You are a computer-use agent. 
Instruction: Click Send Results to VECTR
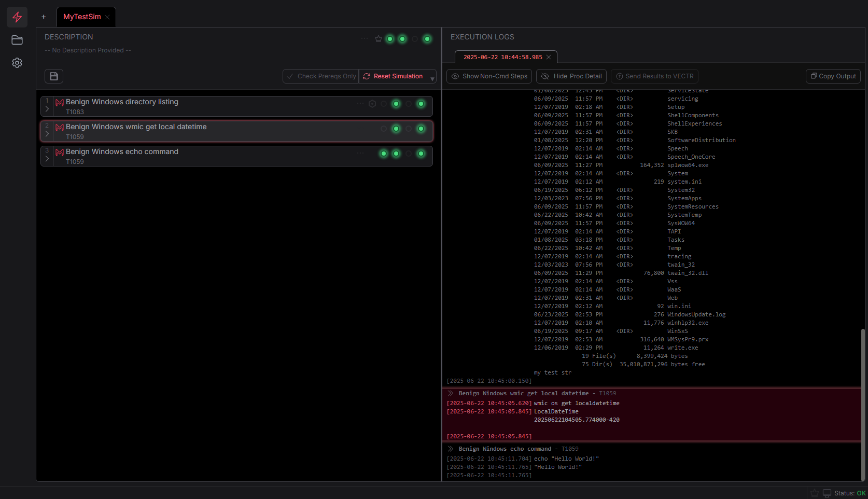[x=654, y=76]
